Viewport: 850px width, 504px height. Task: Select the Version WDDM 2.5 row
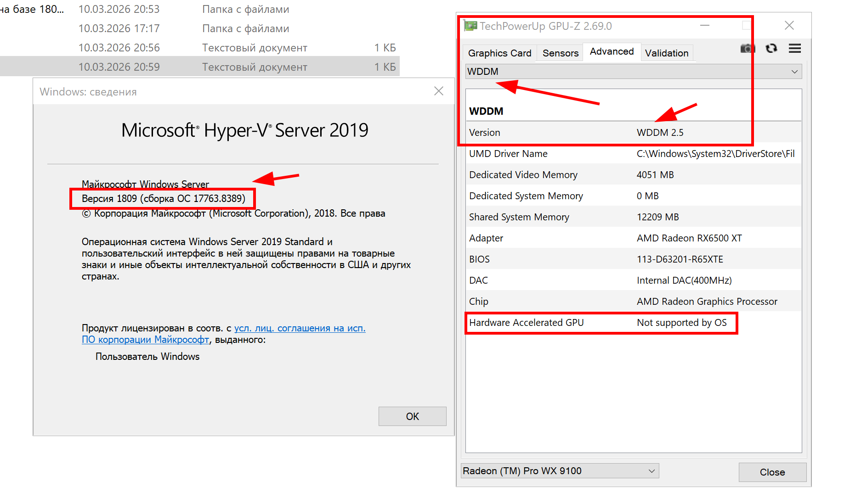point(634,132)
